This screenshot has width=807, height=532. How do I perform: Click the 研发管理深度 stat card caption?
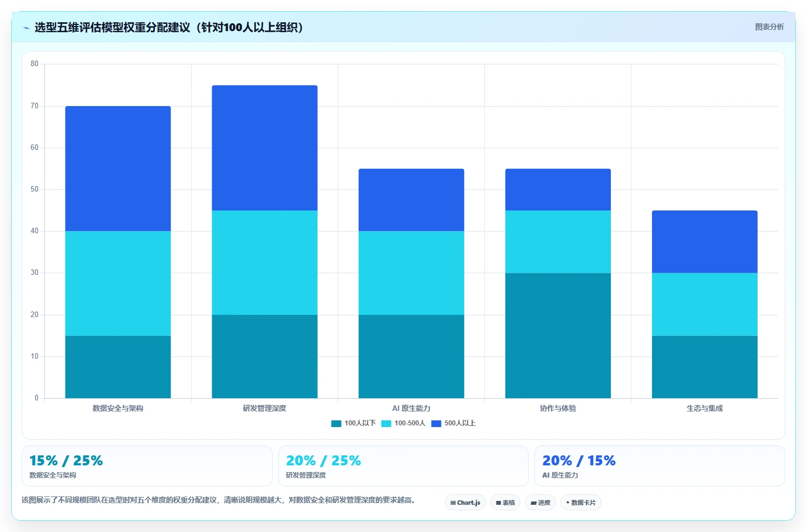tap(306, 475)
